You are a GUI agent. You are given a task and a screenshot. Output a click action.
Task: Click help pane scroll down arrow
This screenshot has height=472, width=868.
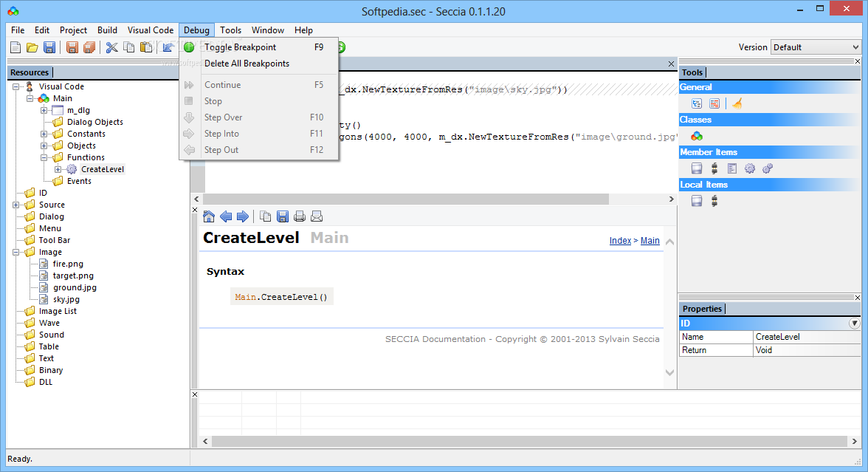(x=670, y=372)
